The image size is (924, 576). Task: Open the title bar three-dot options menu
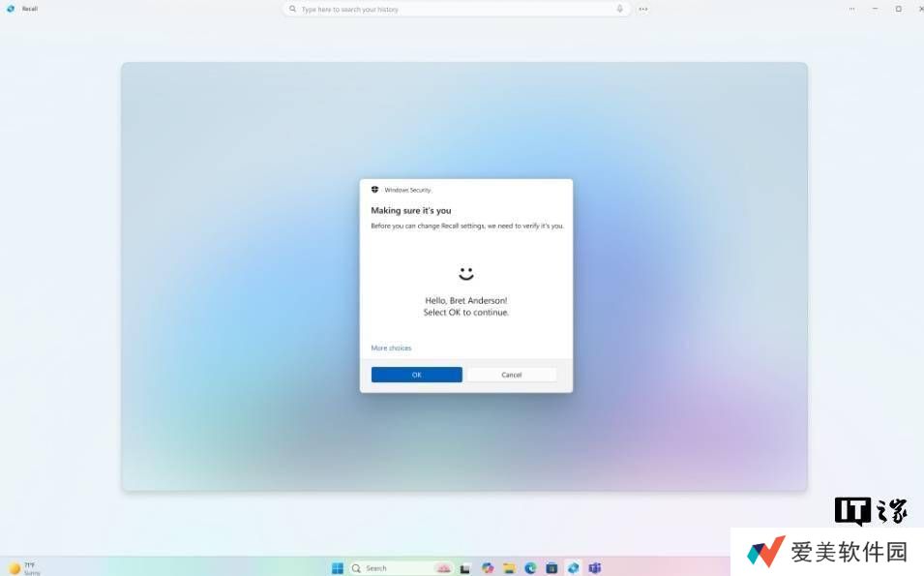(851, 9)
